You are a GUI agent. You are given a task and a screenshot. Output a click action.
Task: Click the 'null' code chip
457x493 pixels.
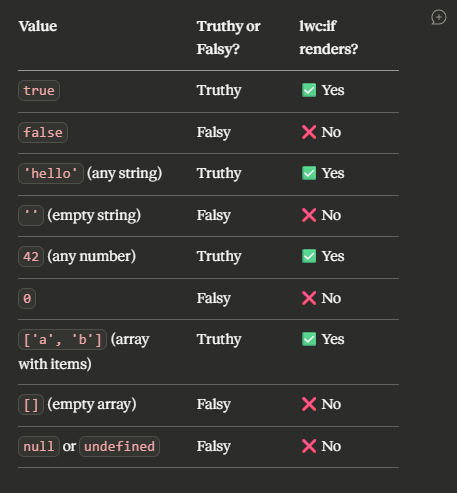point(39,446)
